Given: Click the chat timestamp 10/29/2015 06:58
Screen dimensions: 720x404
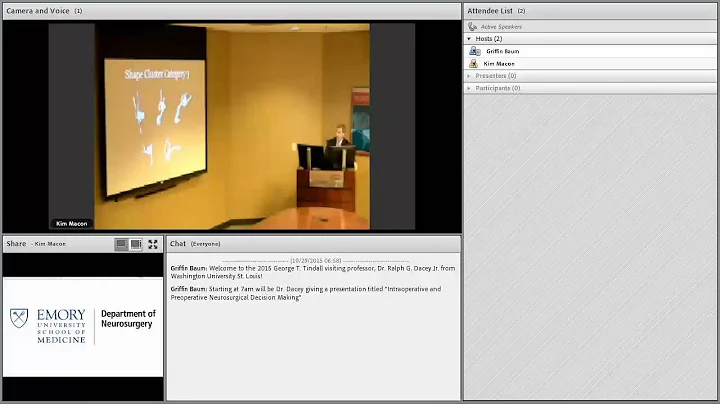Looking at the screenshot, I should tap(315, 261).
